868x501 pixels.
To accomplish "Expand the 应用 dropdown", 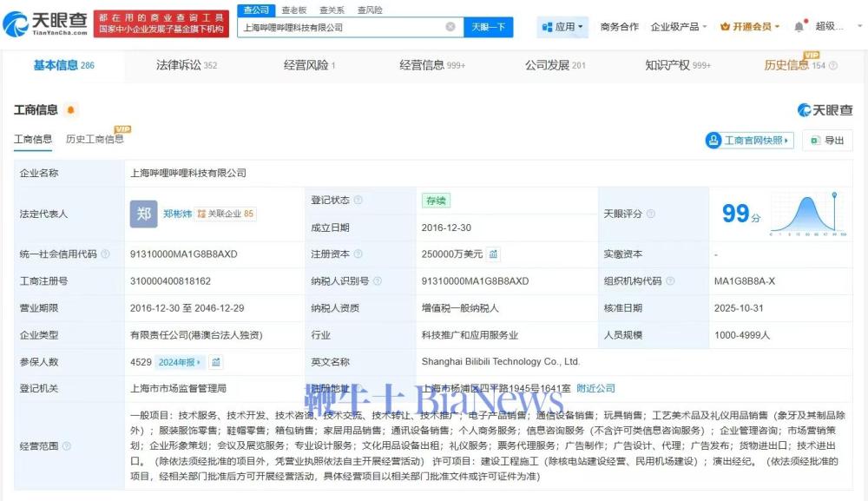I will pos(562,27).
